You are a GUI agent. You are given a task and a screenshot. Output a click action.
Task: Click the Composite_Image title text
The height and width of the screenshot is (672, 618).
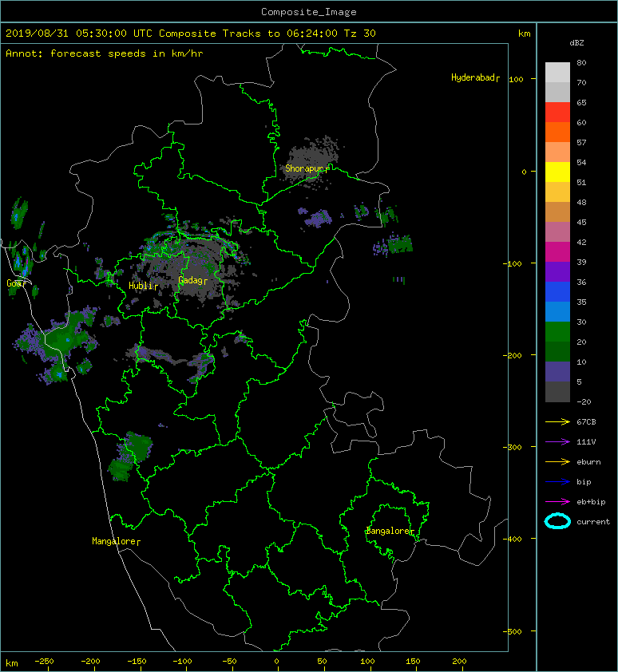tap(309, 12)
